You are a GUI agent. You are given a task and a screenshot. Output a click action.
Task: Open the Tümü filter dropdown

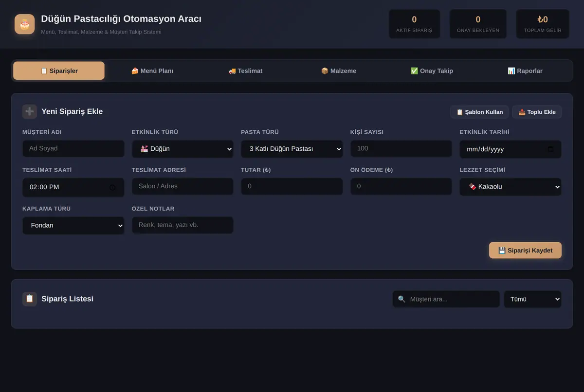pos(533,299)
